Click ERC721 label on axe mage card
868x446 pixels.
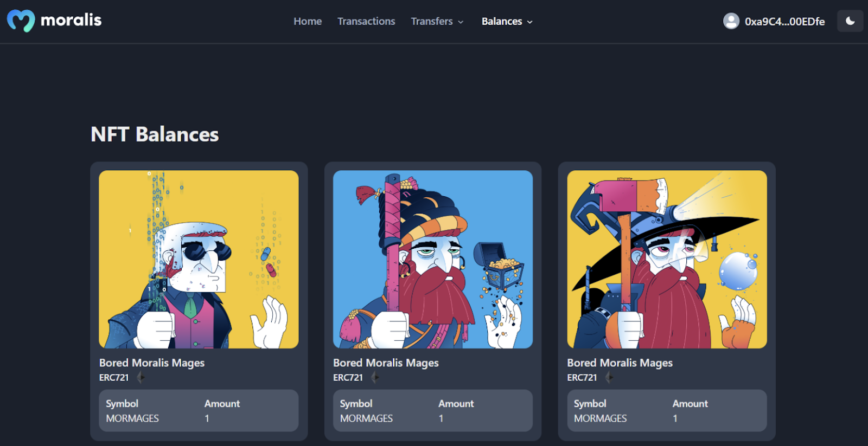(582, 377)
